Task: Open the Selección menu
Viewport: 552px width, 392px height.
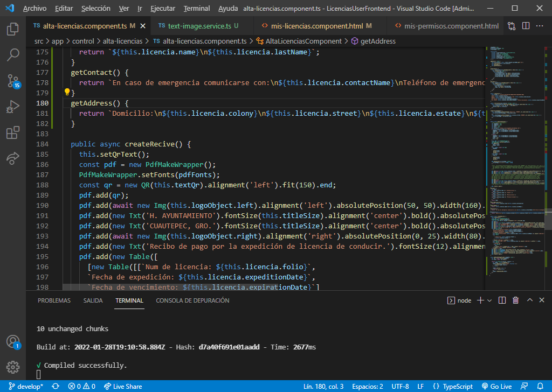Action: click(x=95, y=9)
